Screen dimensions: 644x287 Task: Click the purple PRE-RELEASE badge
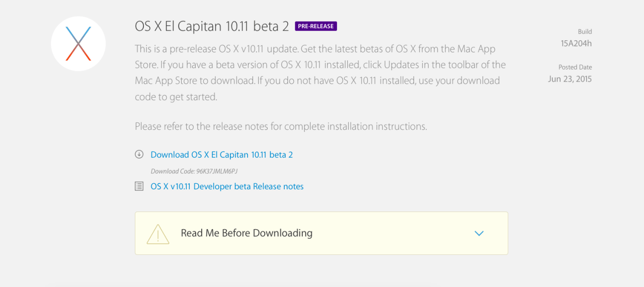pyautogui.click(x=316, y=26)
